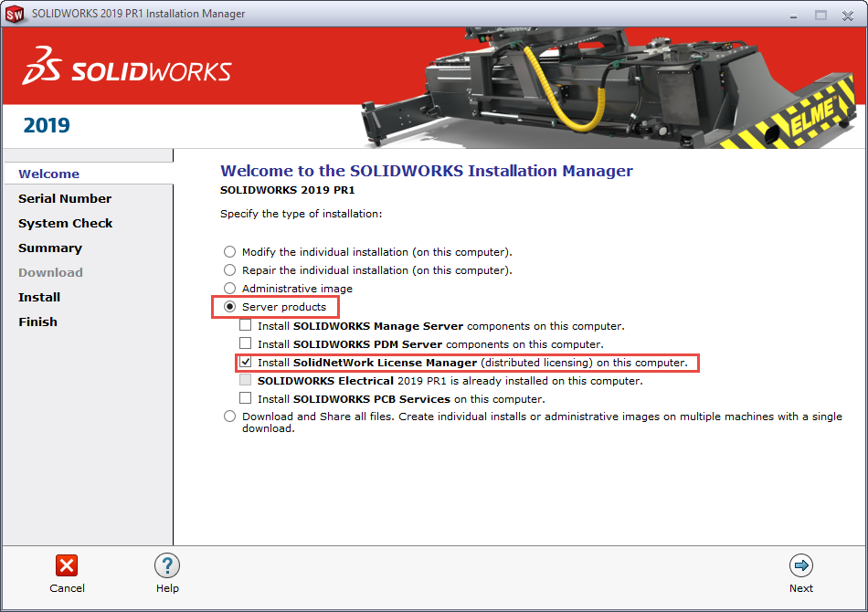Click the Next arrow icon
868x612 pixels.
(801, 565)
